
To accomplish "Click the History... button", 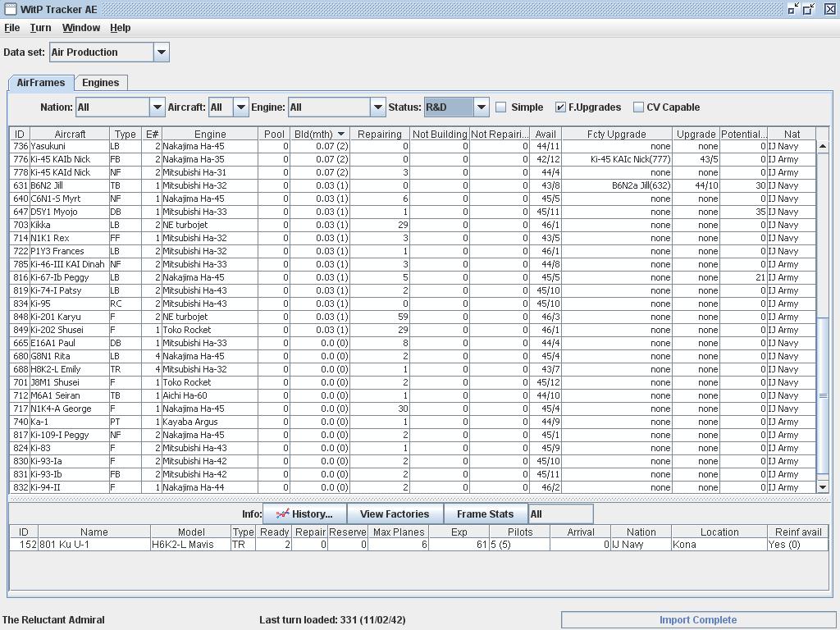I will click(x=305, y=514).
